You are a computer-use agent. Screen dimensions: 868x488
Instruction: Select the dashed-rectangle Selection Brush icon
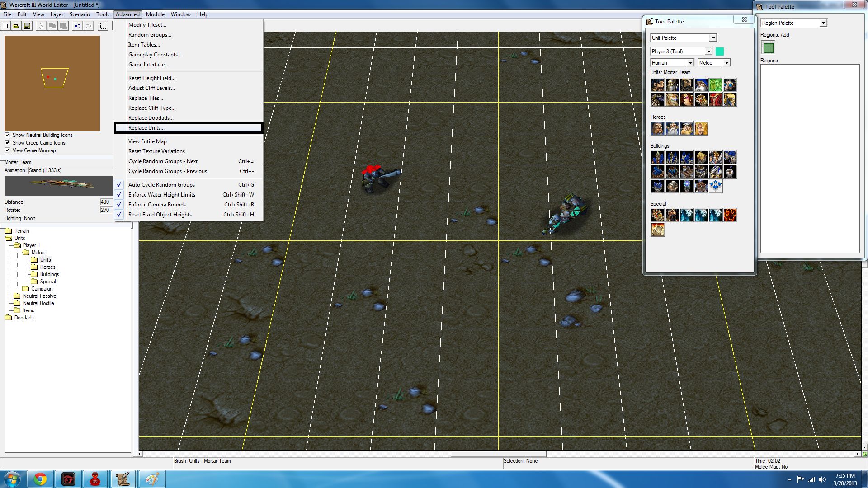[x=104, y=26]
